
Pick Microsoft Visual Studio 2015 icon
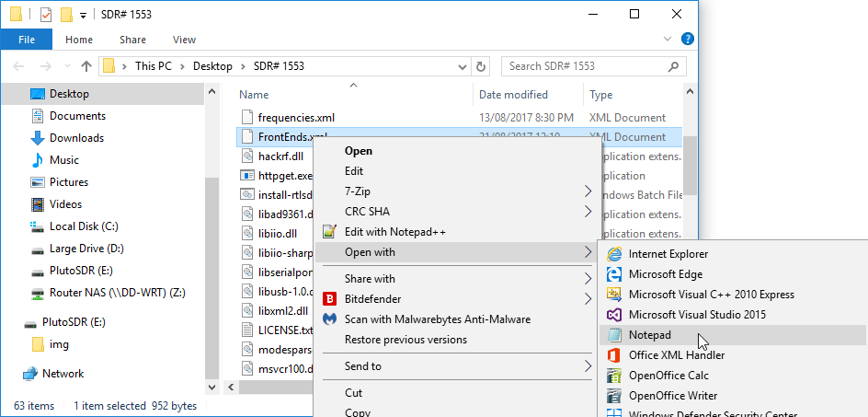614,315
